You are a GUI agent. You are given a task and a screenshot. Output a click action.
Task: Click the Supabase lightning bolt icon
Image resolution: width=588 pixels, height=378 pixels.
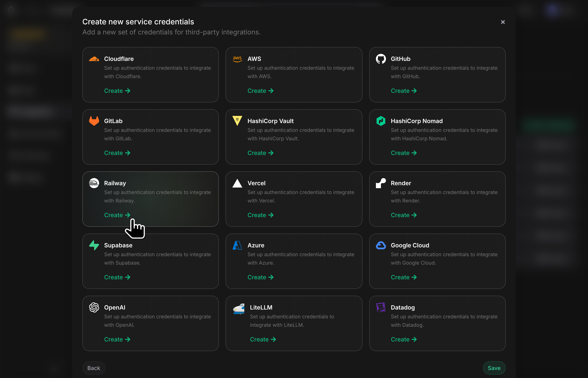tap(94, 245)
